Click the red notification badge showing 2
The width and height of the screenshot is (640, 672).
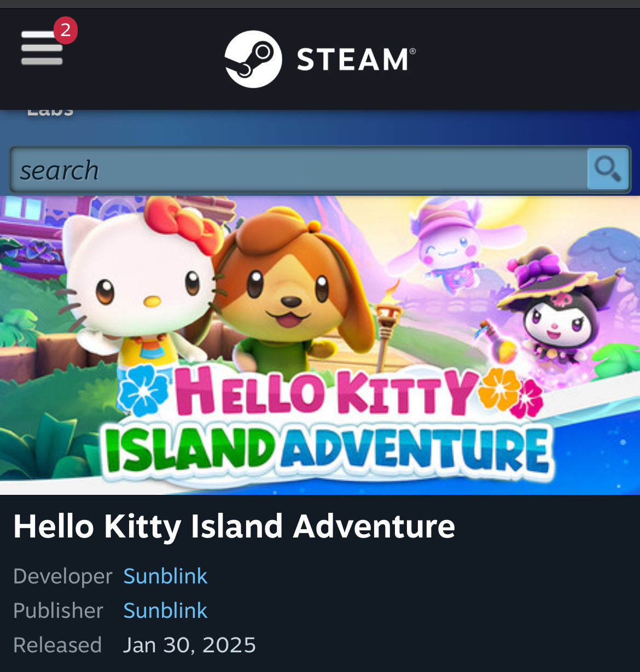(65, 30)
